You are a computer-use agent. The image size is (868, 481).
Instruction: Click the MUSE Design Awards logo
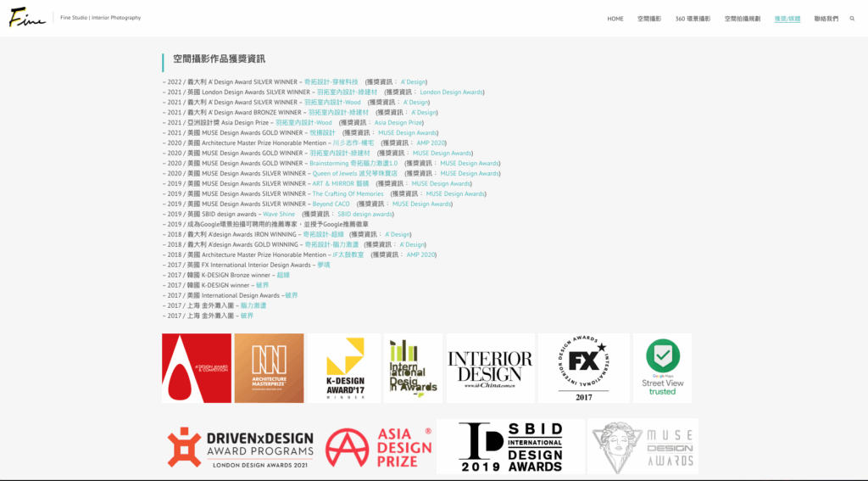(x=643, y=447)
